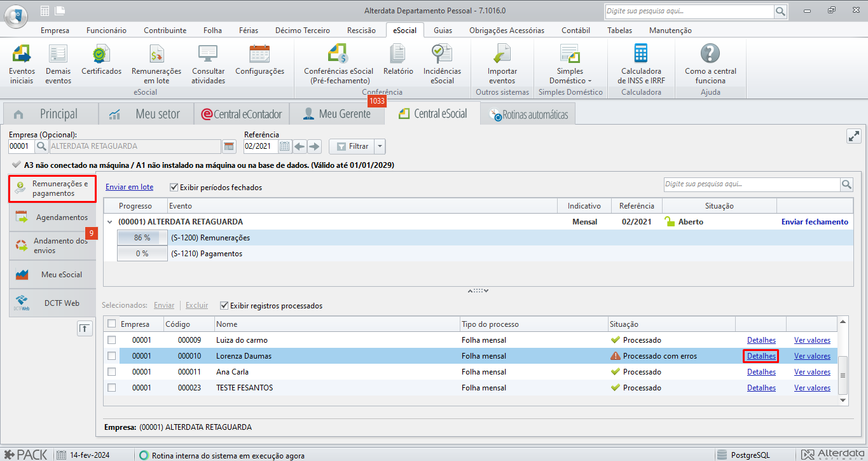Open Conferências eSocial (Pré-fechamento)
The height and width of the screenshot is (461, 868).
click(x=338, y=64)
